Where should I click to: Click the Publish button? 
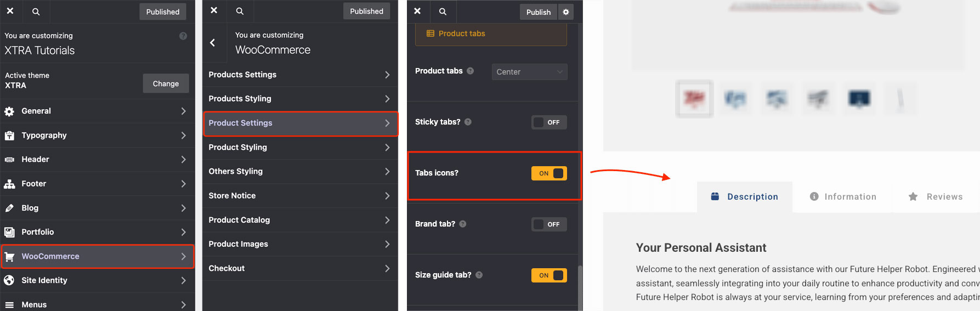tap(538, 12)
